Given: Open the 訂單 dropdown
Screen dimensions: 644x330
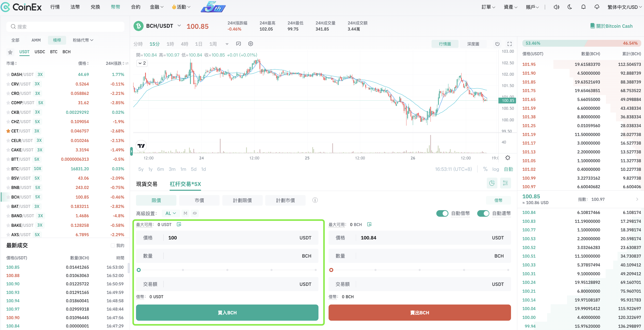Looking at the screenshot, I should click(x=488, y=7).
